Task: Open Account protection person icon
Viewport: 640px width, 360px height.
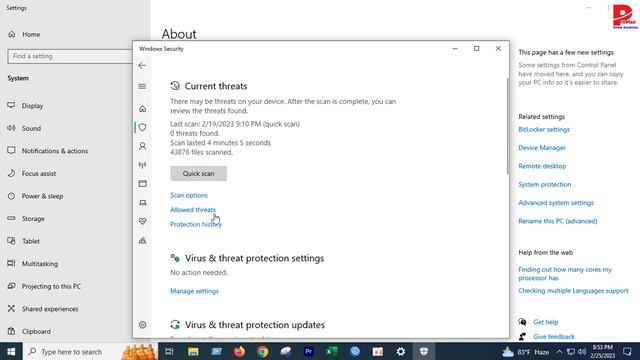Action: click(142, 146)
